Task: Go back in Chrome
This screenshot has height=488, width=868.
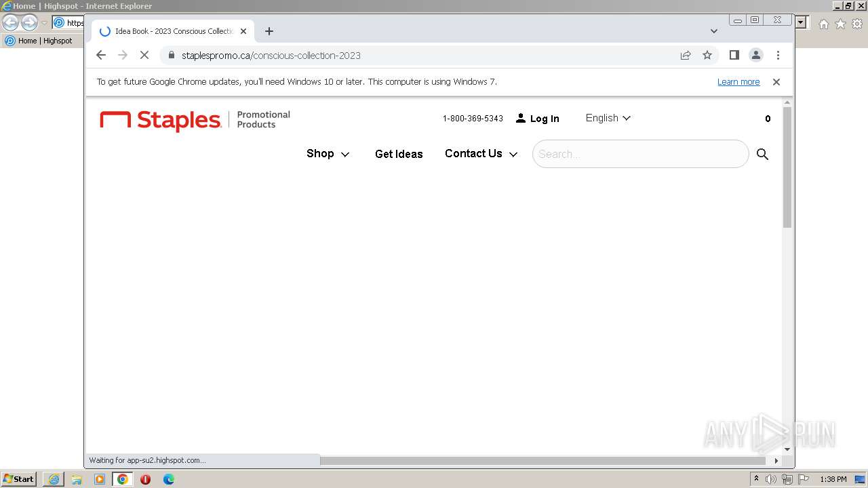Action: click(101, 55)
